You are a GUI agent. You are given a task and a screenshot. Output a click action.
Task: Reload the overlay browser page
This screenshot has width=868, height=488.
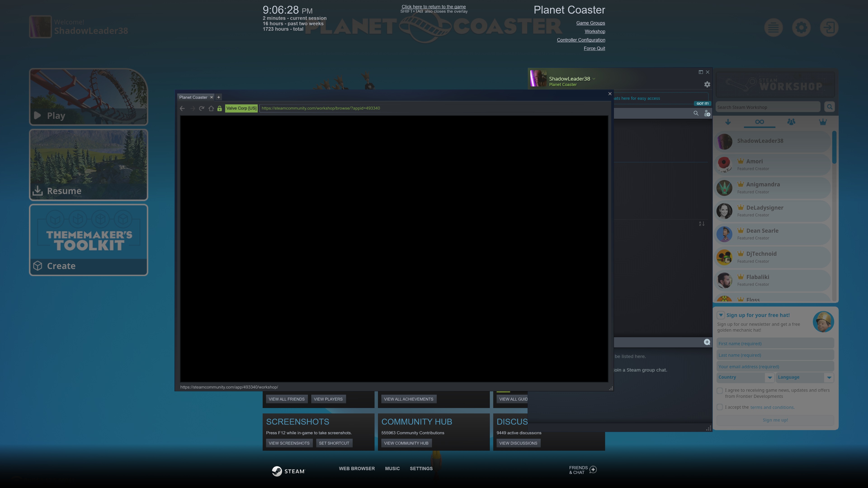201,108
